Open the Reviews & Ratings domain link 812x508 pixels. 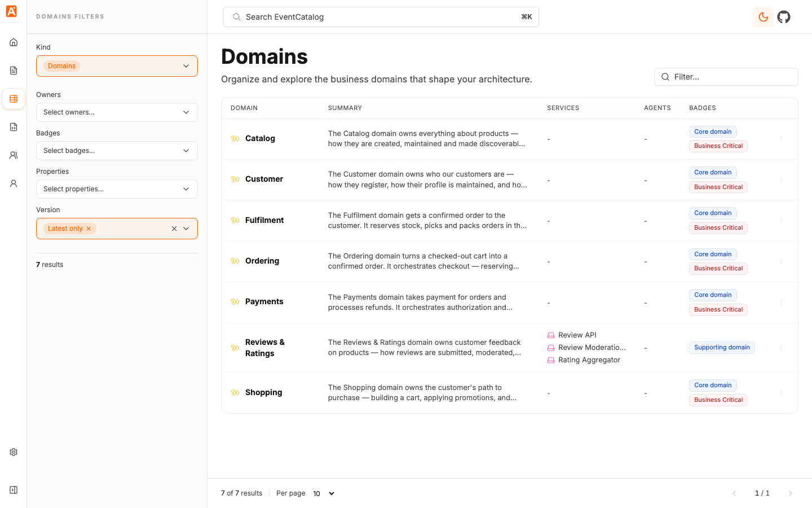click(x=265, y=348)
